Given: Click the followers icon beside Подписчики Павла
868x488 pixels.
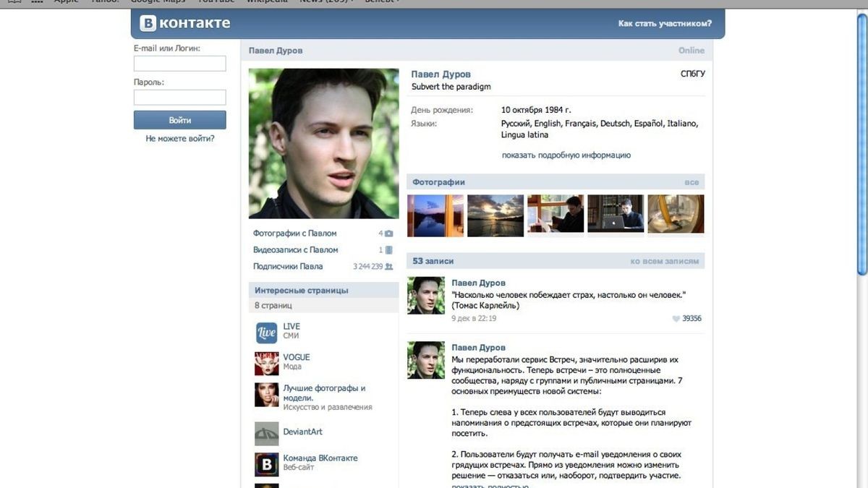Looking at the screenshot, I should pos(388,266).
